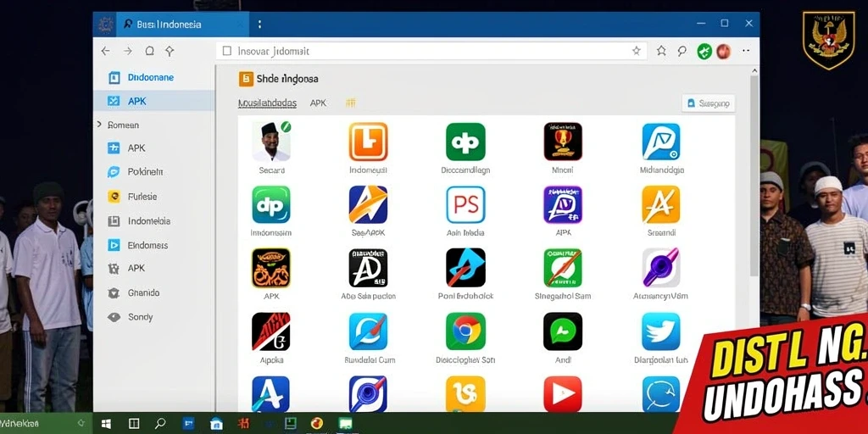Click the star inside the address bar
This screenshot has height=434, width=868.
coord(636,51)
